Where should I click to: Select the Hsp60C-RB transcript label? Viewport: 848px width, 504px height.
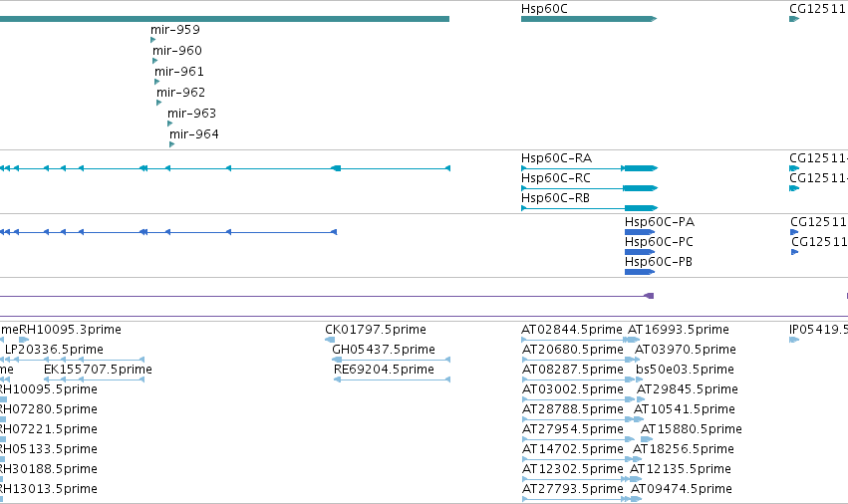555,198
